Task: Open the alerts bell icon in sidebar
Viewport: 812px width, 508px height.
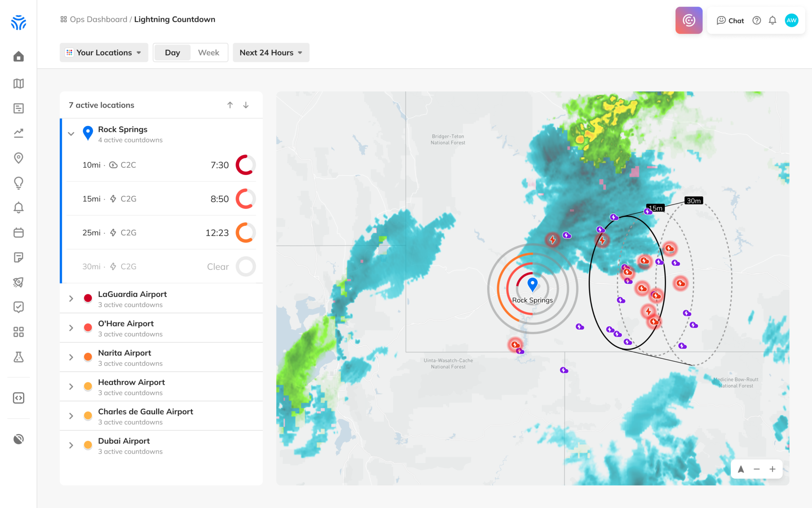Action: pyautogui.click(x=18, y=208)
